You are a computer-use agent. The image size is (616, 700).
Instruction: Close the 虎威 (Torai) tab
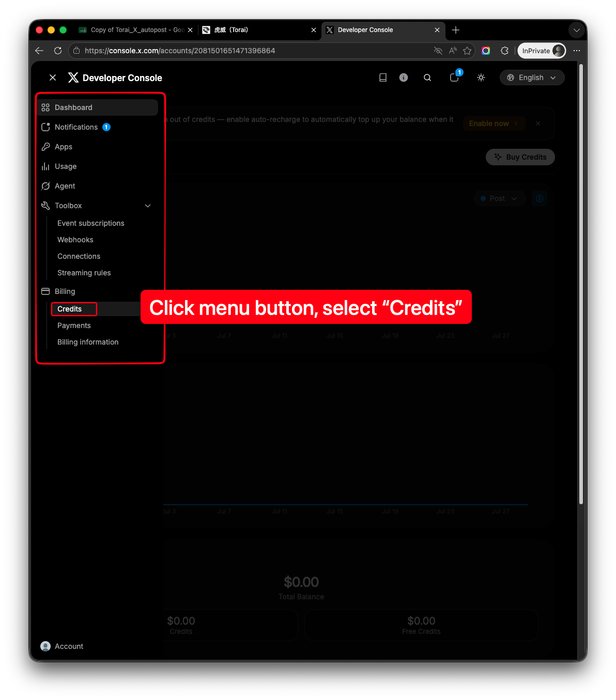click(x=314, y=30)
